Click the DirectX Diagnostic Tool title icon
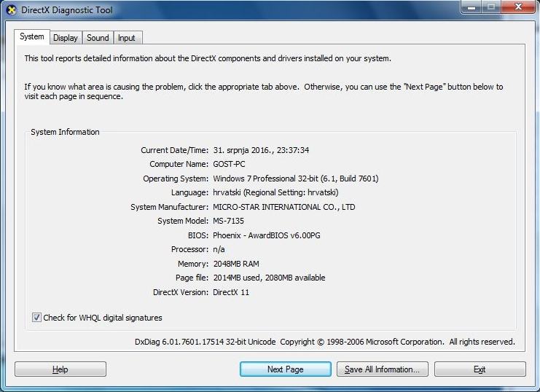The width and height of the screenshot is (540, 392). 12,10
